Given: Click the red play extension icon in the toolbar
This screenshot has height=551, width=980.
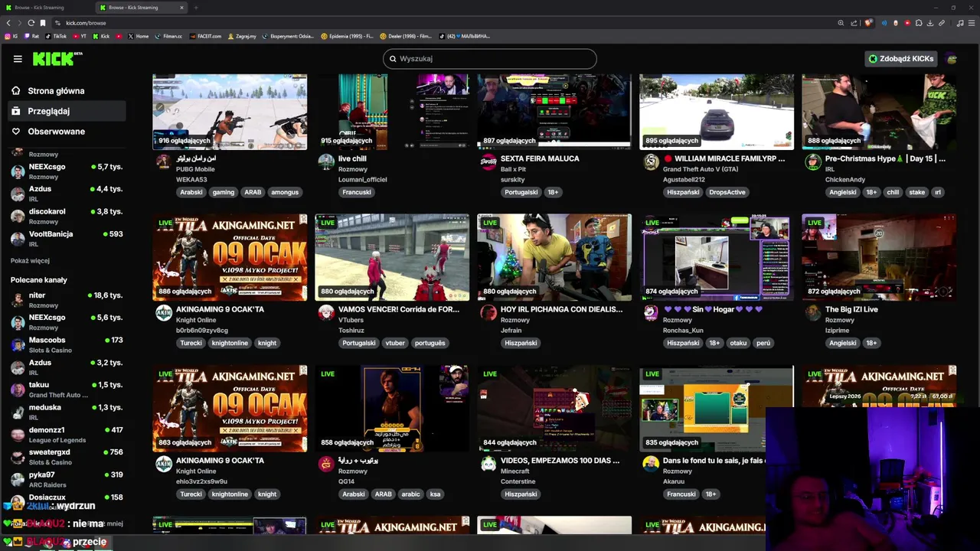Looking at the screenshot, I should coord(907,23).
